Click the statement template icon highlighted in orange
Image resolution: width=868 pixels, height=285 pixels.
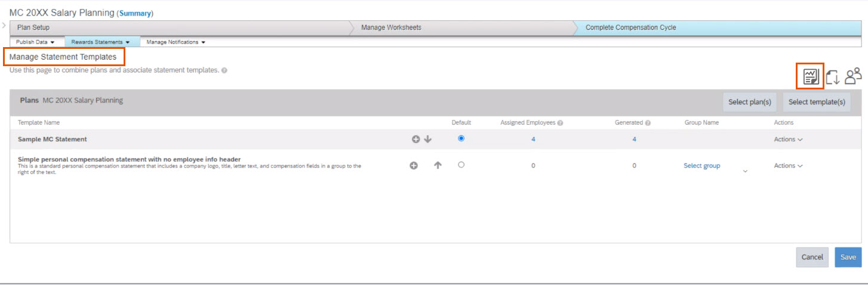click(x=810, y=76)
